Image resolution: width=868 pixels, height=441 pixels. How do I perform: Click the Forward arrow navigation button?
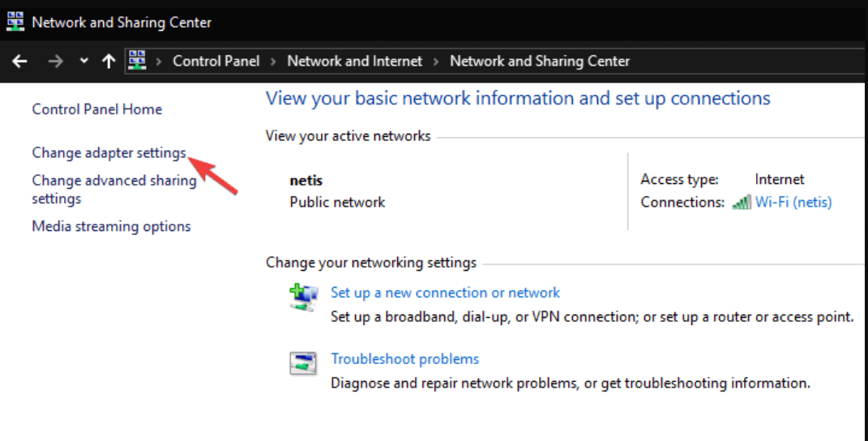[55, 61]
